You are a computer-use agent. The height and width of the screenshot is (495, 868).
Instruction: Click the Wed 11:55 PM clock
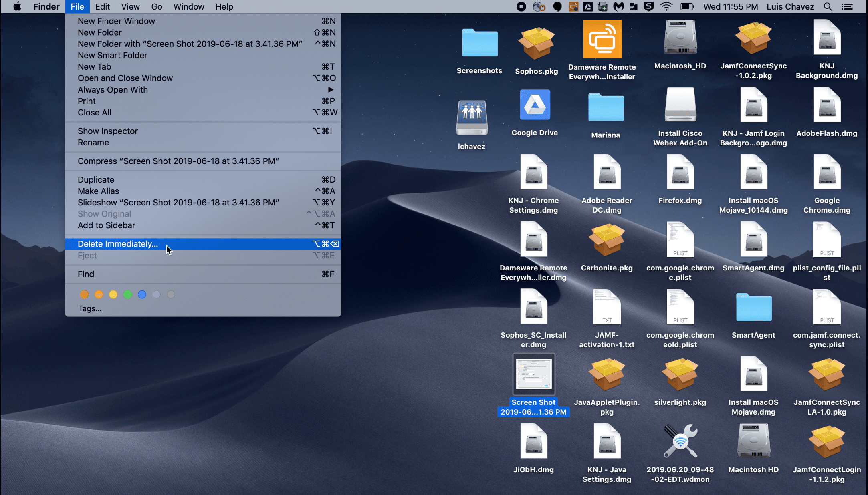(731, 7)
